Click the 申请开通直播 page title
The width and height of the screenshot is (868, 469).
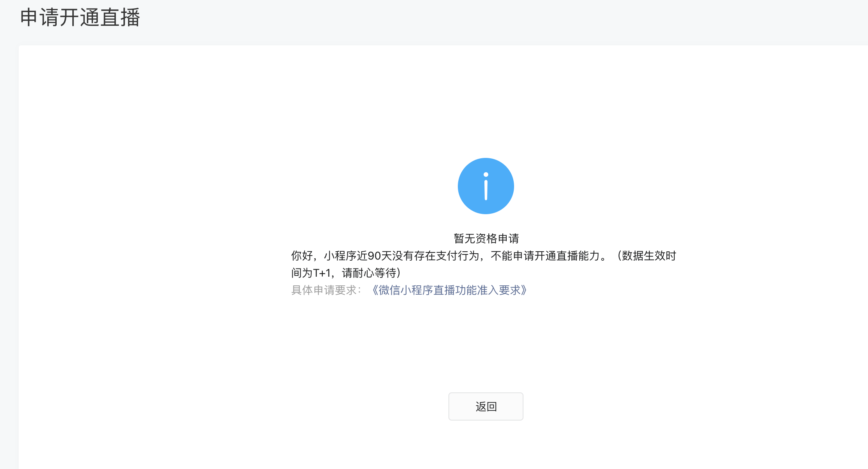coord(80,18)
